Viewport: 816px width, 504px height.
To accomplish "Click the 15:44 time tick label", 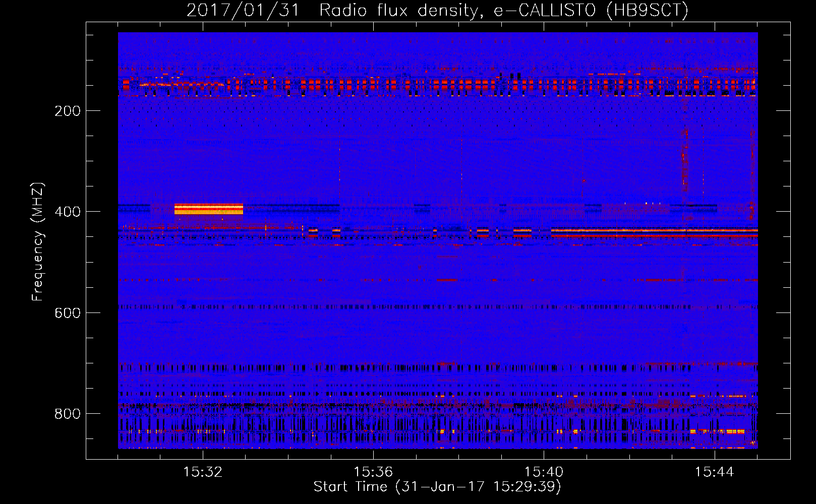I will tap(714, 472).
